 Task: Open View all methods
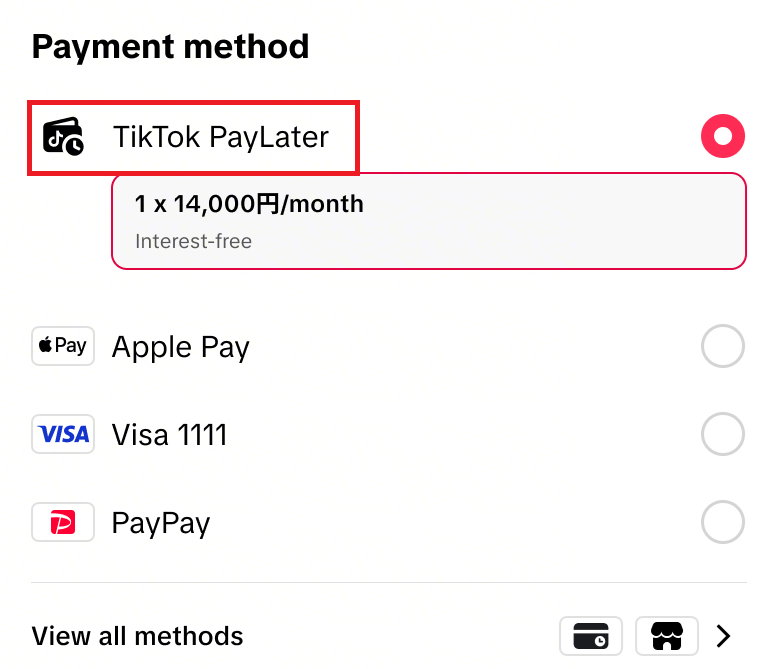[389, 636]
